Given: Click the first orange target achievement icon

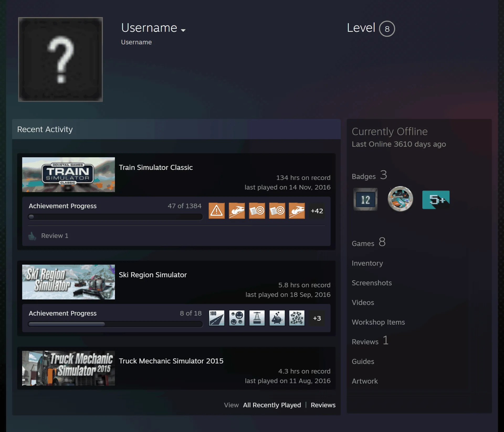Looking at the screenshot, I should 257,211.
